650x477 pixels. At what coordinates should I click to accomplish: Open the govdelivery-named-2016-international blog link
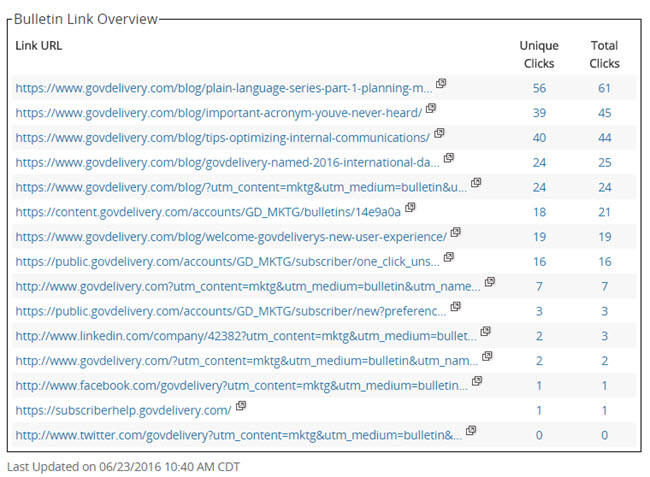point(228,162)
